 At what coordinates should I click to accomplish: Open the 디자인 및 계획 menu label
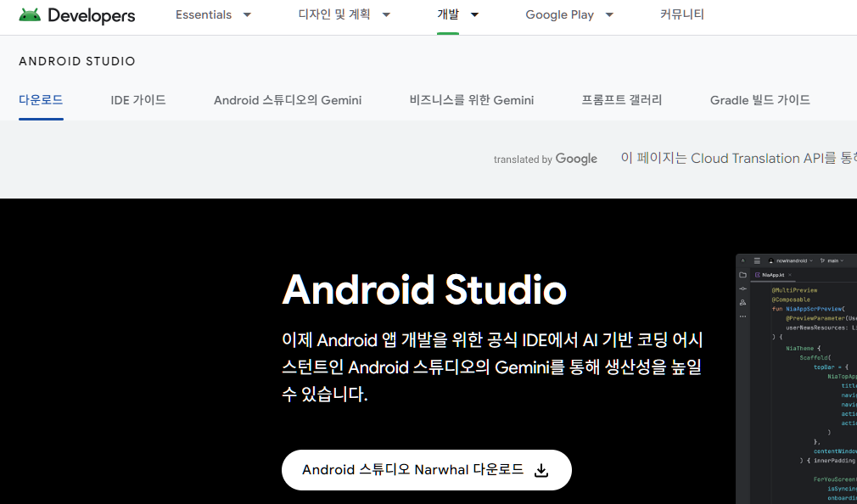click(334, 14)
